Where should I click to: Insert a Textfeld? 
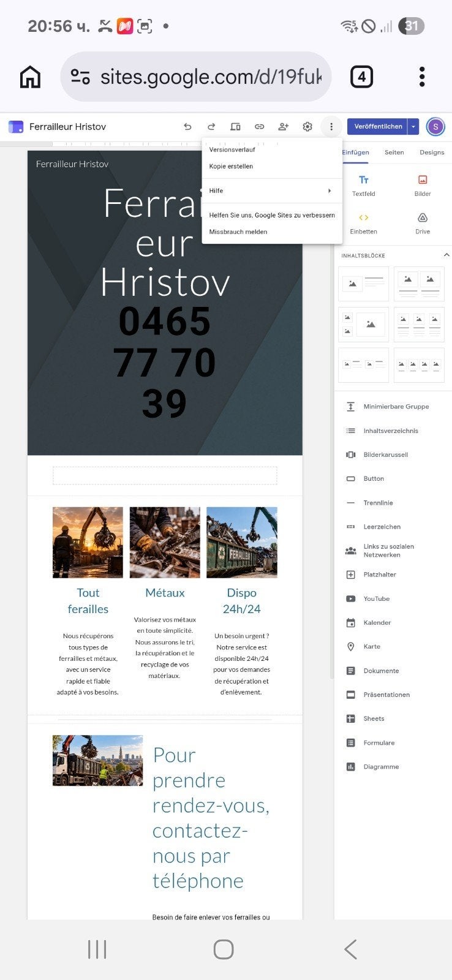(x=363, y=185)
